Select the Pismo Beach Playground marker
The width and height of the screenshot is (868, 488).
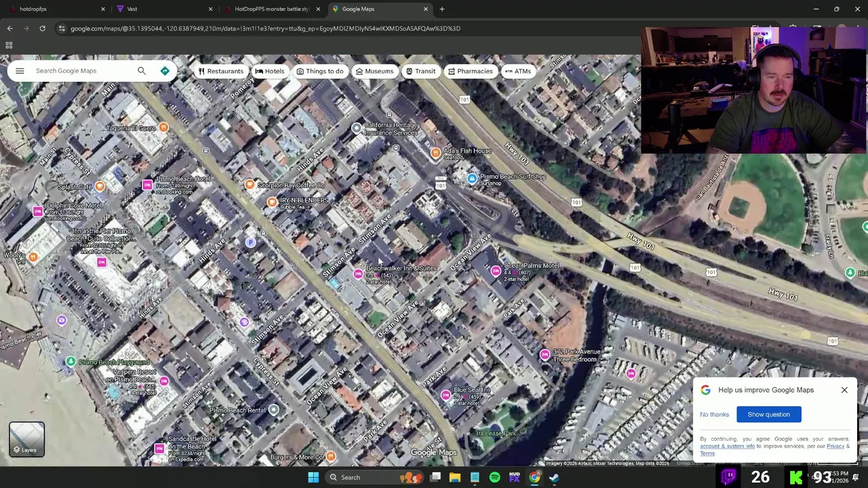coord(71,361)
